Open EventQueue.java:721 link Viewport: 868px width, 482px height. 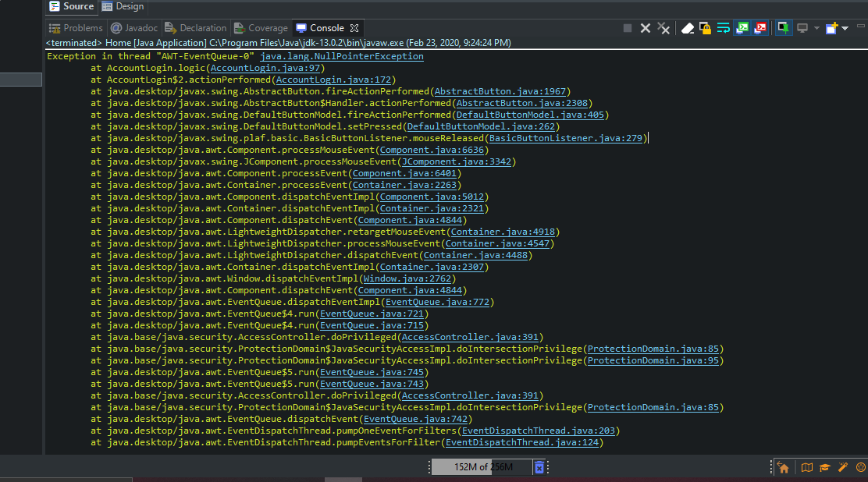(372, 314)
